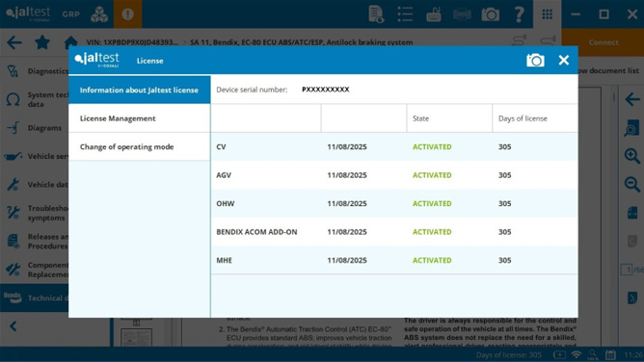Close the License dialog with X

pyautogui.click(x=563, y=61)
